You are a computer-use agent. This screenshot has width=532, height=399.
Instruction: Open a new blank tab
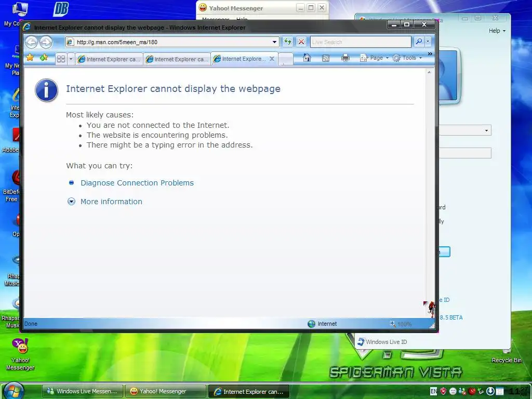pos(285,60)
